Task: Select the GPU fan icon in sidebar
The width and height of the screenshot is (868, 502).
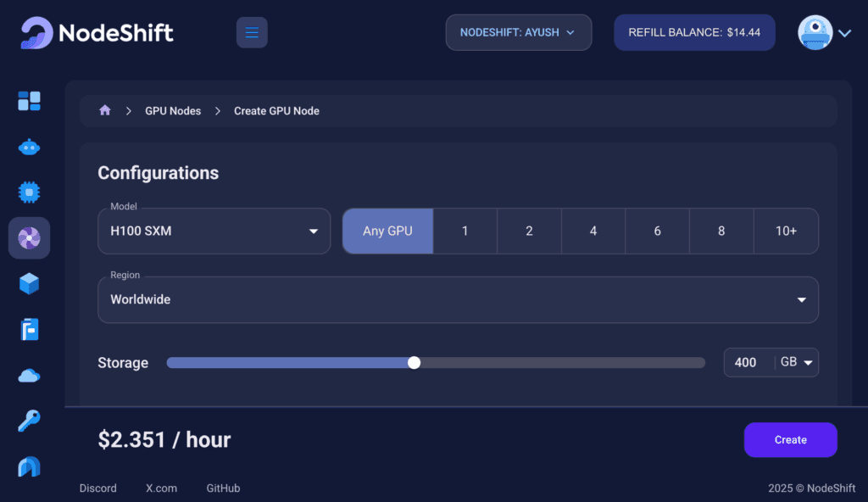Action: click(30, 238)
